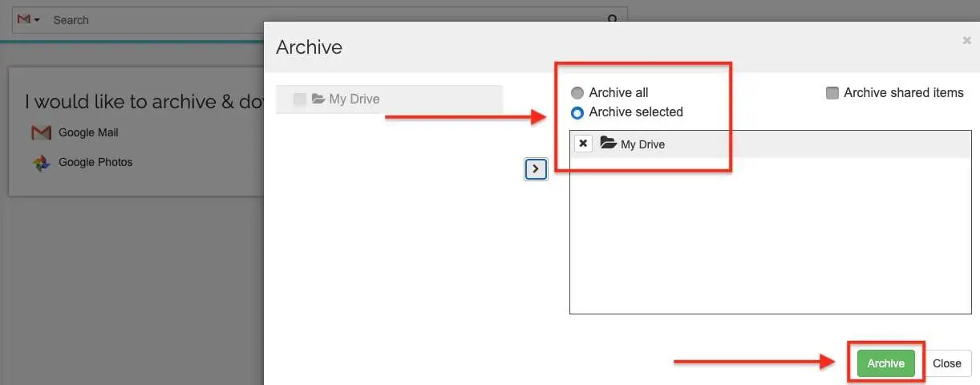Remove My Drive using the X icon
The width and height of the screenshot is (980, 385).
(584, 144)
